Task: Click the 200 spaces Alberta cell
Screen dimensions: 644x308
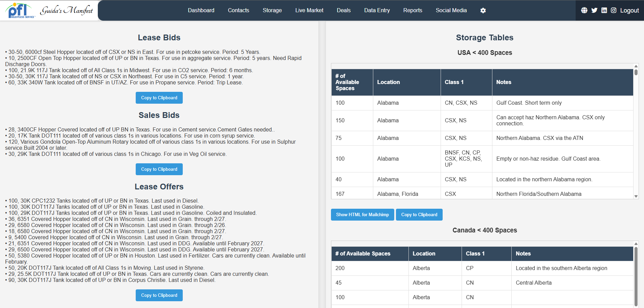Action: (370, 268)
